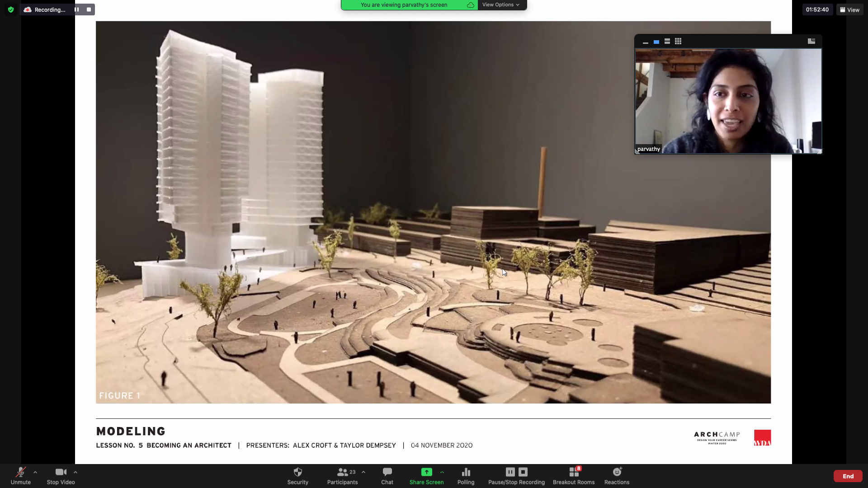
Task: Open the Participants panel
Action: tap(342, 476)
